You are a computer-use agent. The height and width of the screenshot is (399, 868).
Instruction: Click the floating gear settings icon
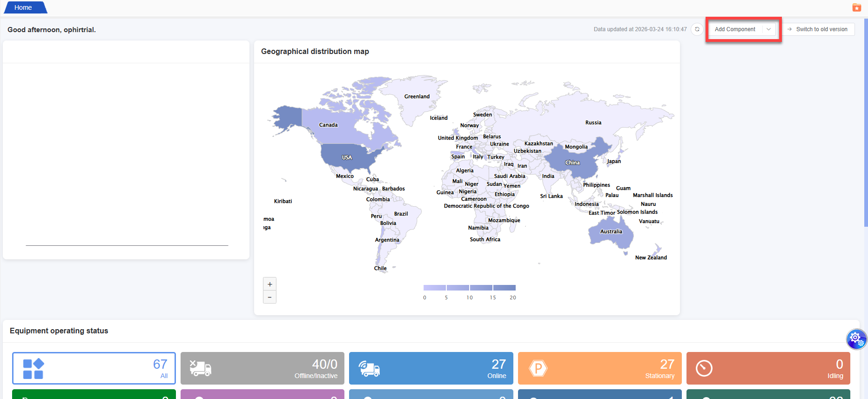(x=856, y=338)
